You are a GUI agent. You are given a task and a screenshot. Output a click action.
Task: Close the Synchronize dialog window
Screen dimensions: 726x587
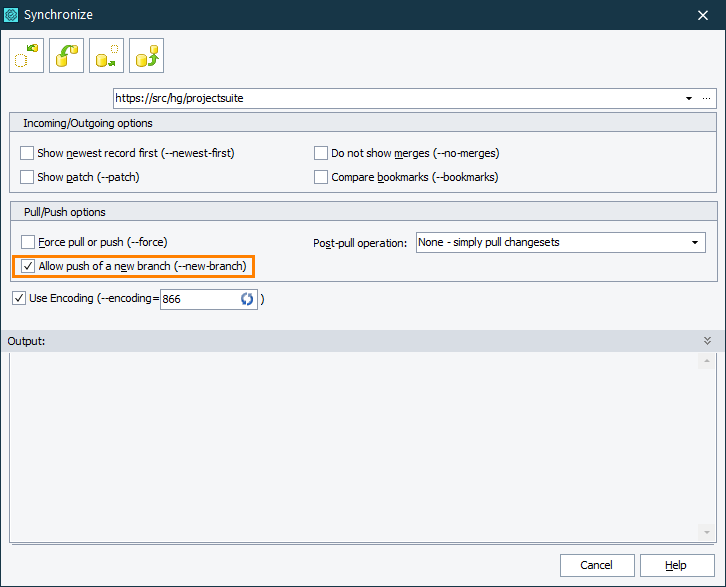click(703, 14)
